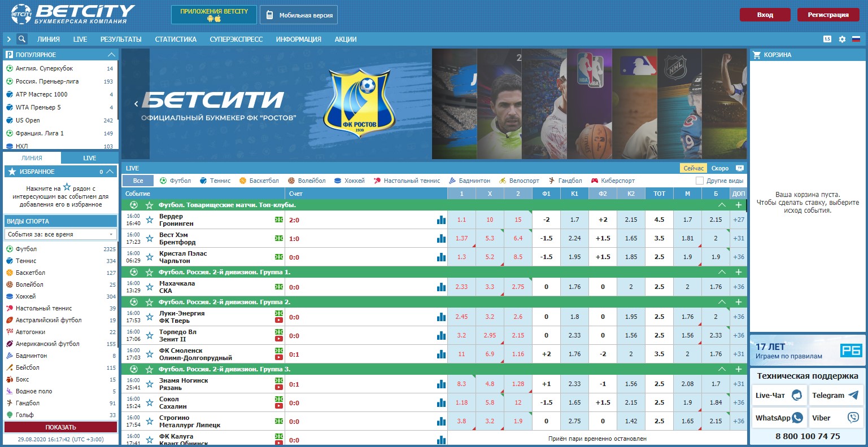The width and height of the screenshot is (868, 447).
Task: Check the Другие виды checkbox
Action: click(700, 181)
